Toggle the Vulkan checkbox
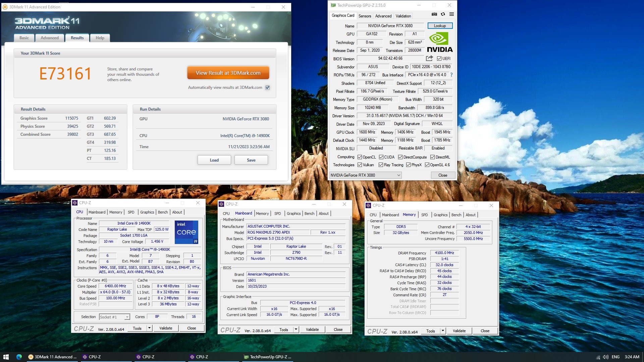Image resolution: width=644 pixels, height=362 pixels. [x=360, y=165]
